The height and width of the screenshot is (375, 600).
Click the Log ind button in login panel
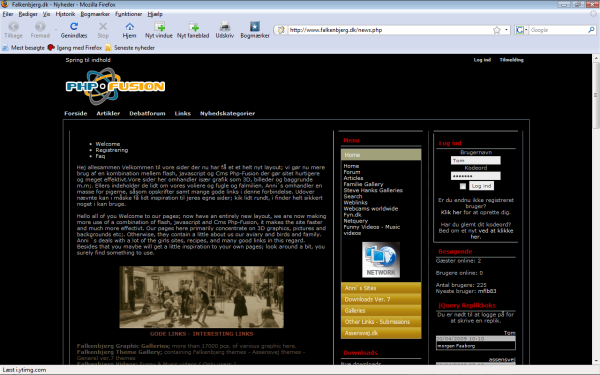pos(481,186)
